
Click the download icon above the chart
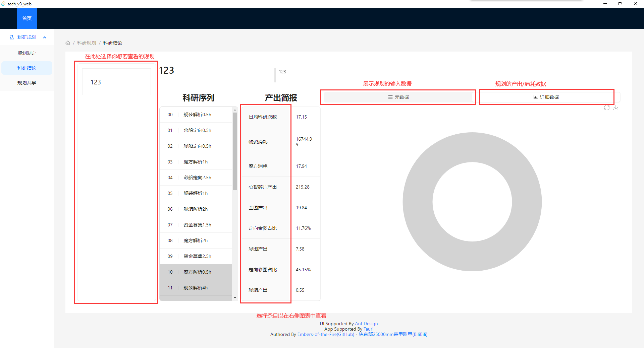tap(616, 108)
